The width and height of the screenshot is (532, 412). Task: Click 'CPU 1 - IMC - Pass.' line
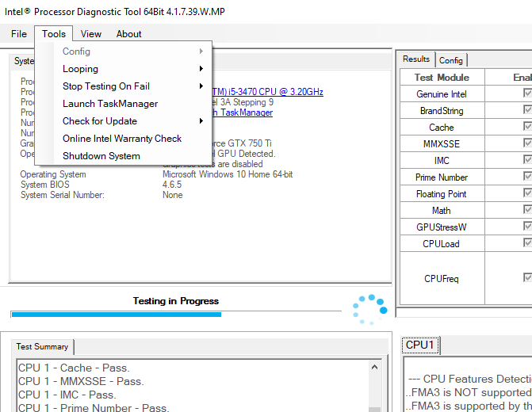(67, 395)
